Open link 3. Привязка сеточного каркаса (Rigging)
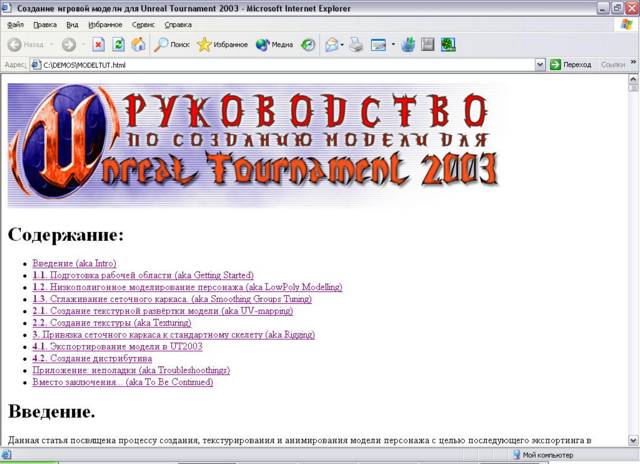 point(174,335)
